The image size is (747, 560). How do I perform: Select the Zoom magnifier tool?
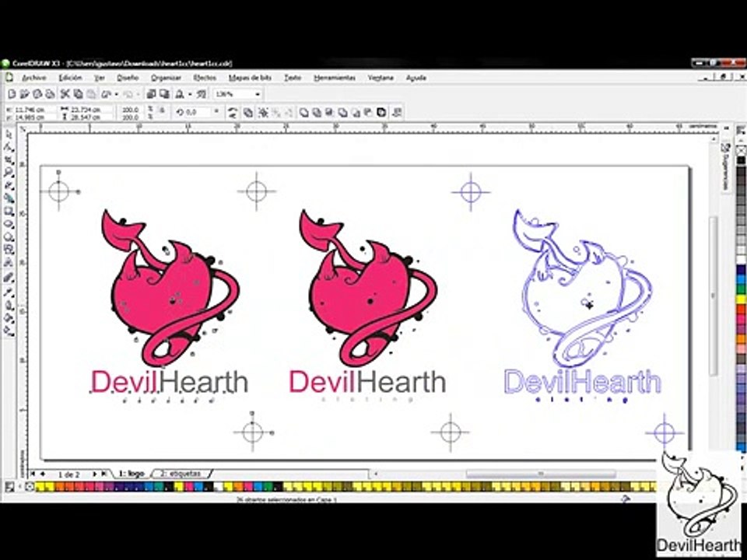pyautogui.click(x=9, y=173)
